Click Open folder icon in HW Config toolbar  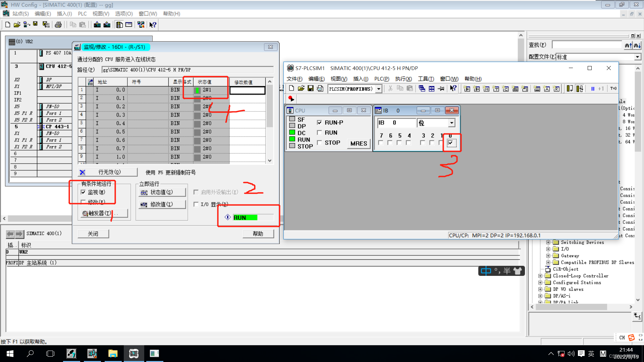tap(17, 24)
